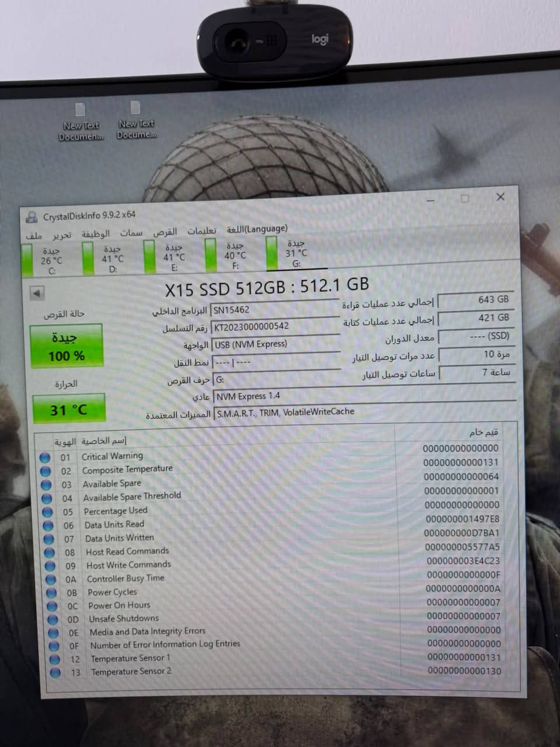Viewport: 560px width, 747px height.
Task: Maximize the CrystalDiskInfo window
Action: pos(465,198)
